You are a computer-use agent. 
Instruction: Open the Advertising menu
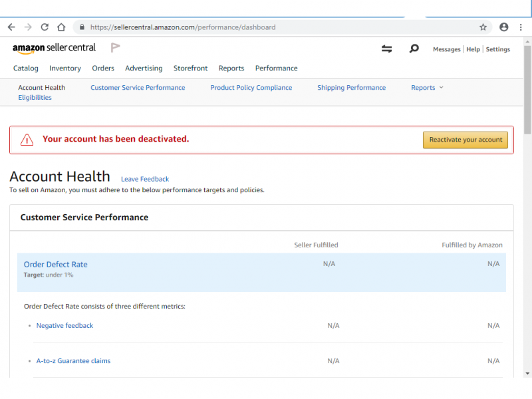pyautogui.click(x=144, y=68)
